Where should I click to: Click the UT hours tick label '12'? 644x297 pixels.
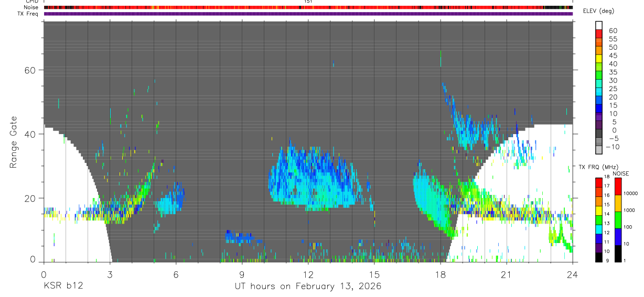[x=308, y=274]
